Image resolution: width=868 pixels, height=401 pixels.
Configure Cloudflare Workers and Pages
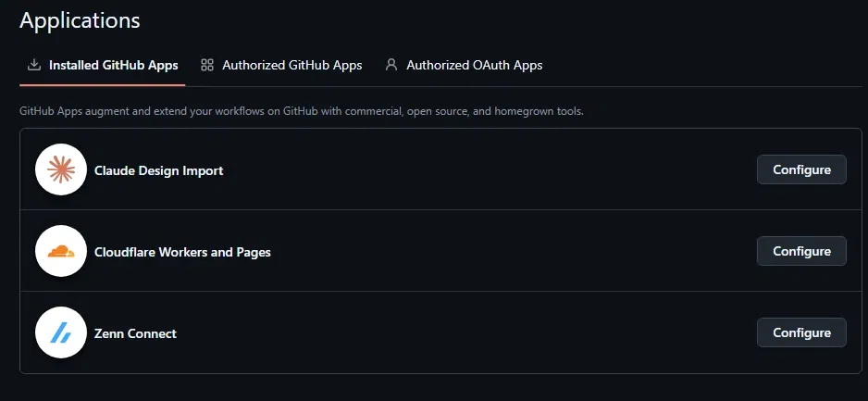[801, 251]
